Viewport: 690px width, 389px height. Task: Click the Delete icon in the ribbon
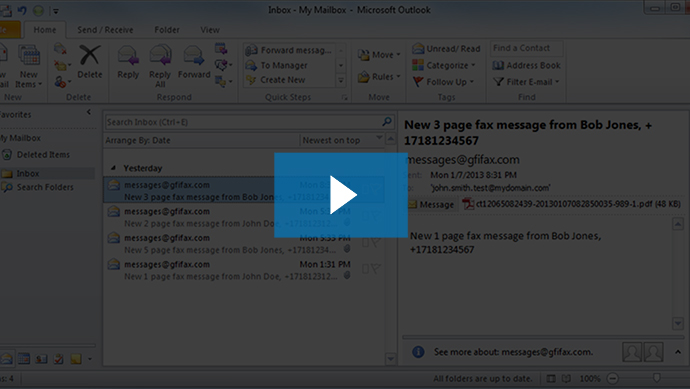click(x=90, y=62)
